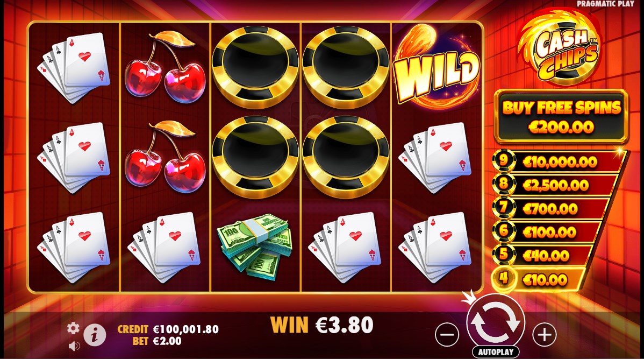Select the 9 chips €10,000.00 prize row
Image resolution: width=644 pixels, height=359 pixels.
tap(559, 161)
